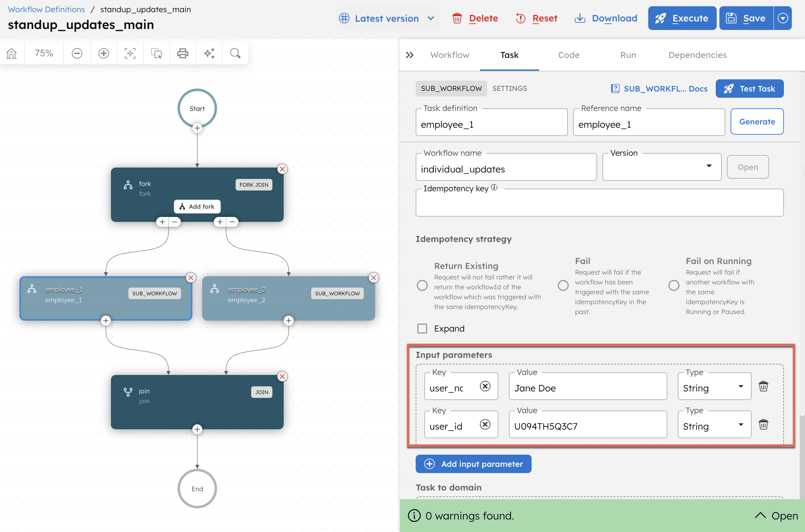Click the print icon in canvas toolbar
Screen dimensions: 805x532
[x=182, y=53]
